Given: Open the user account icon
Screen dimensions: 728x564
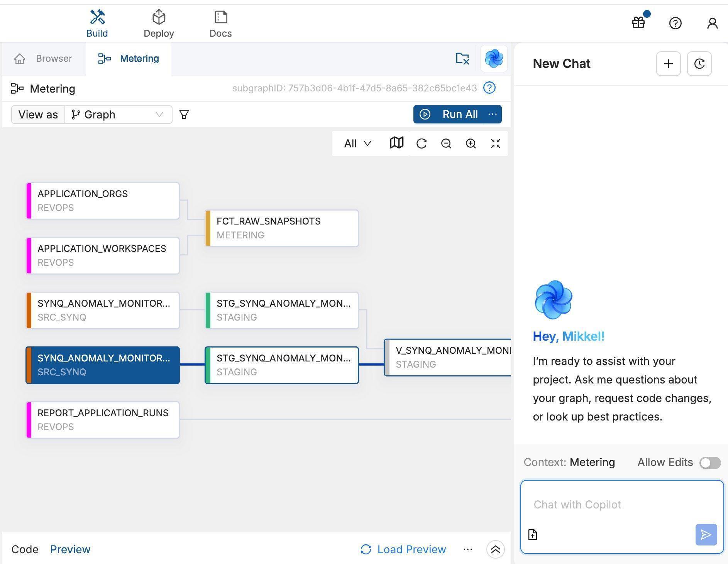Looking at the screenshot, I should point(712,23).
